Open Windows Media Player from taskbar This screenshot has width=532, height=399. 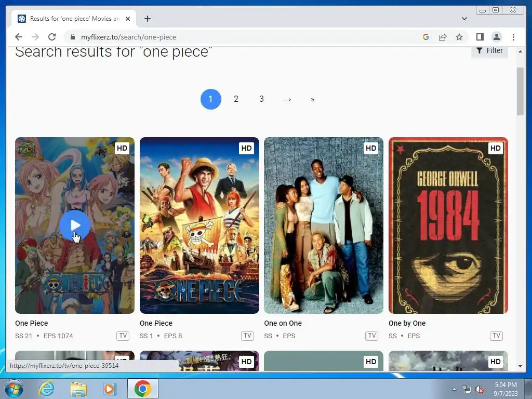(x=110, y=389)
